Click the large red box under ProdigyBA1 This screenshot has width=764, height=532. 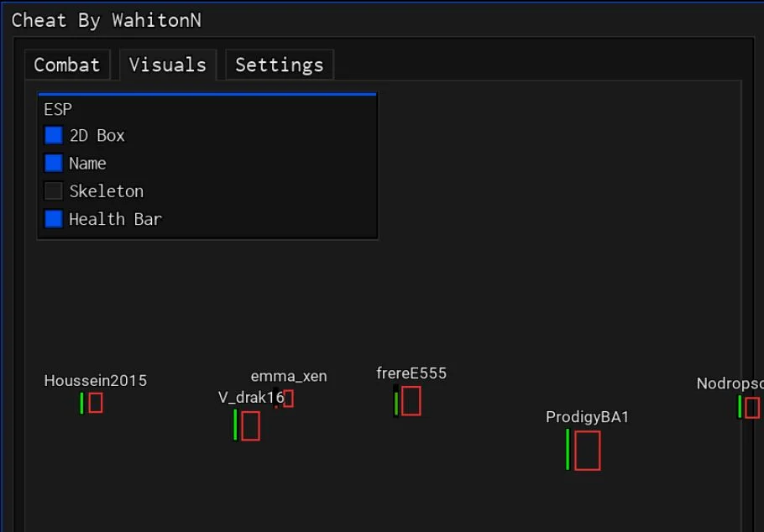588,451
